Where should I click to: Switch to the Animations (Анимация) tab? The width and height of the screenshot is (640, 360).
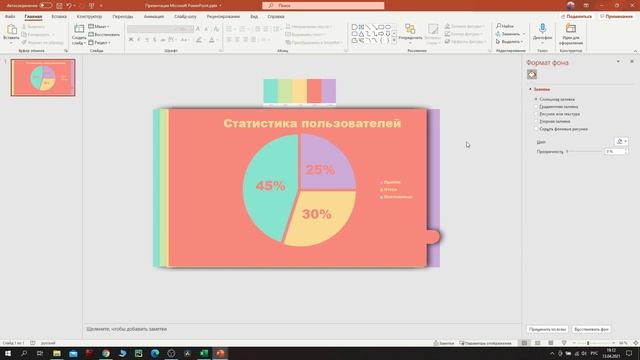pos(153,17)
